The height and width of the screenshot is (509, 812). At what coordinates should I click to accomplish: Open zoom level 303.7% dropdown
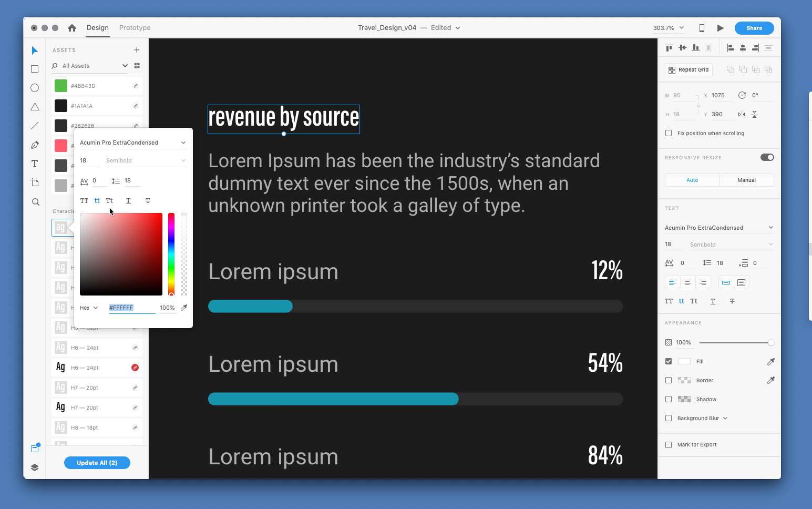682,28
